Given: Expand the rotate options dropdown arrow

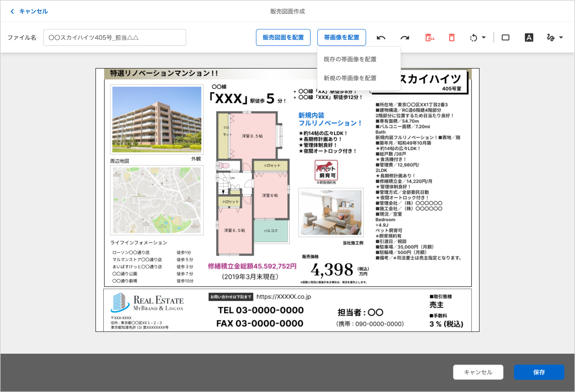Looking at the screenshot, I should tap(484, 38).
